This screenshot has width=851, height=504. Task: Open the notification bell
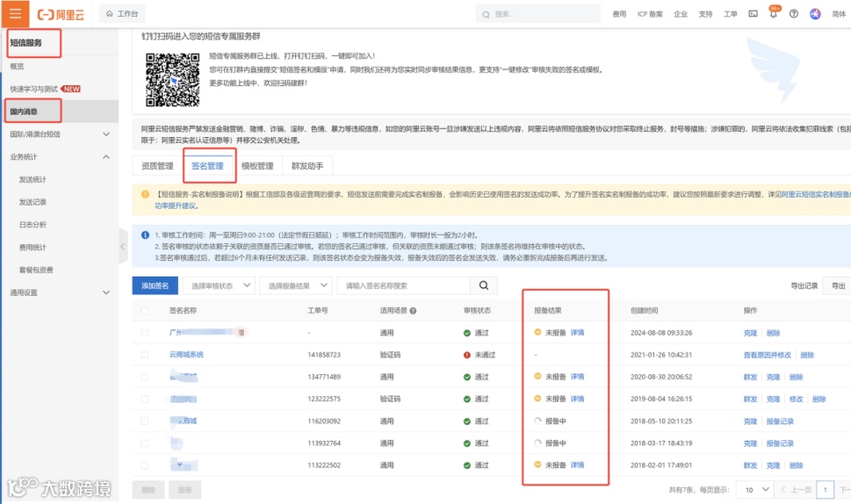(774, 13)
